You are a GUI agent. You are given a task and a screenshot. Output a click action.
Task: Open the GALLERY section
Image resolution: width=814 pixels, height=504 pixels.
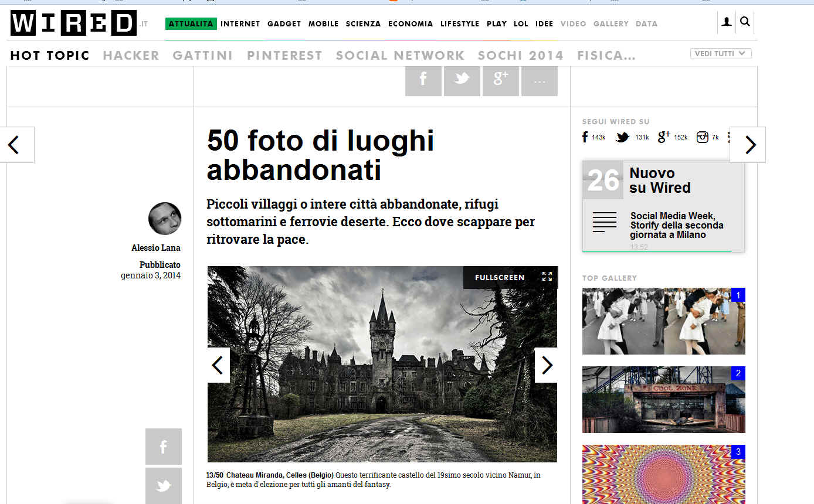[611, 23]
